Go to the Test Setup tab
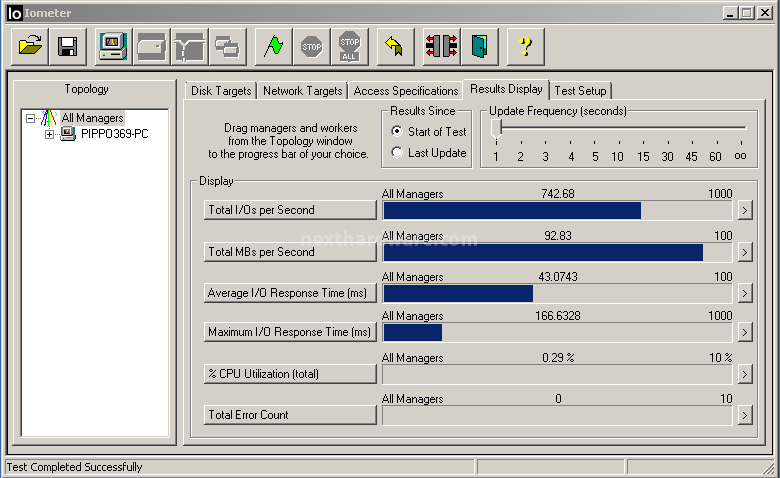780x478 pixels. [580, 91]
